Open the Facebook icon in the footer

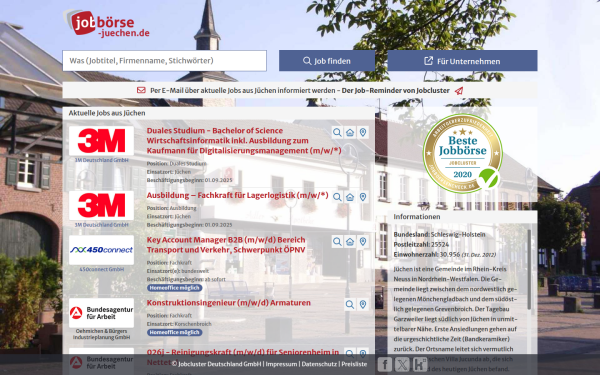pos(385,364)
